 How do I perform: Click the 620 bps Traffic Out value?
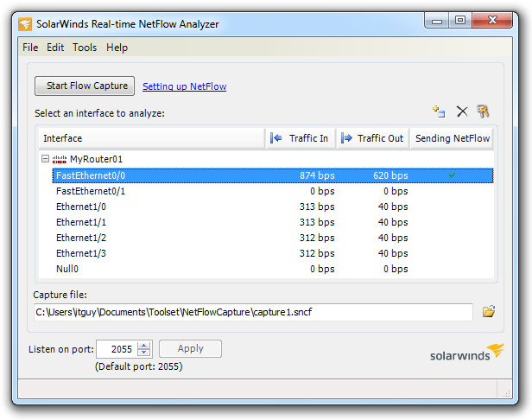390,175
